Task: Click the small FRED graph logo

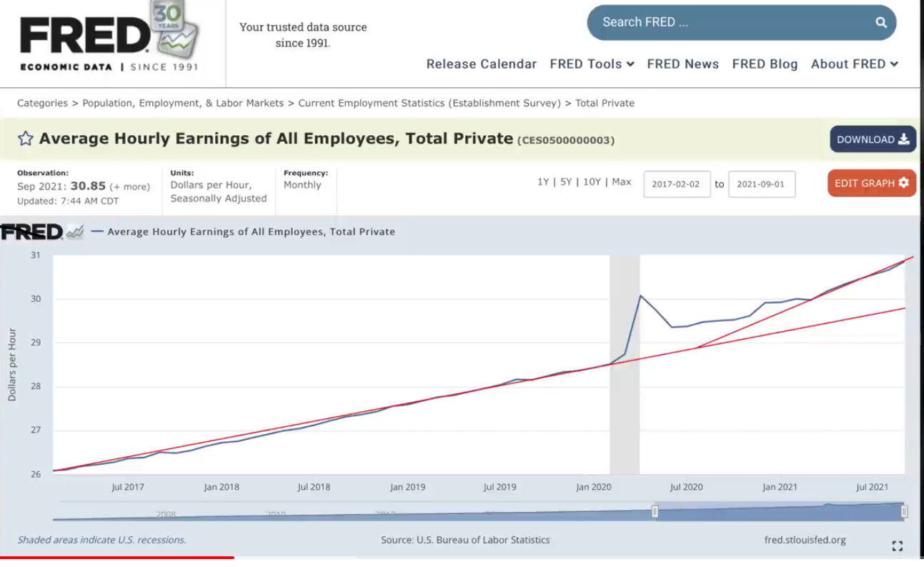Action: [41, 232]
